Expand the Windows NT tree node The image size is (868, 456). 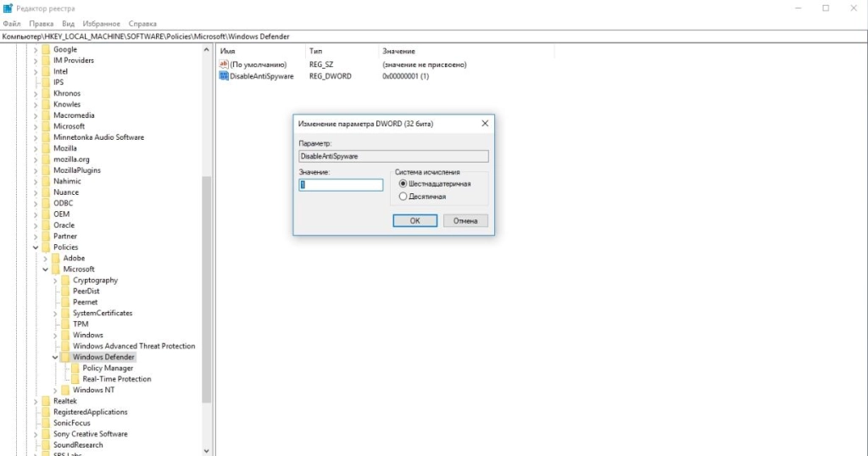[55, 390]
